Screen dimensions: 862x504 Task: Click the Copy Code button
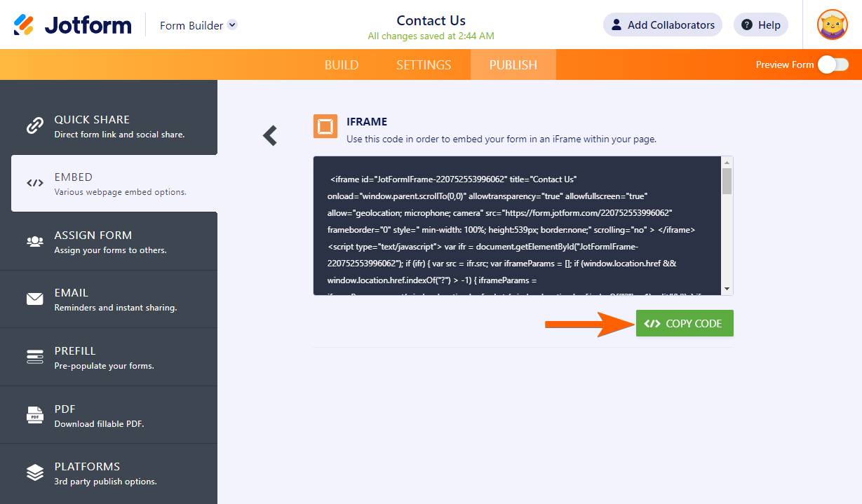(x=685, y=323)
